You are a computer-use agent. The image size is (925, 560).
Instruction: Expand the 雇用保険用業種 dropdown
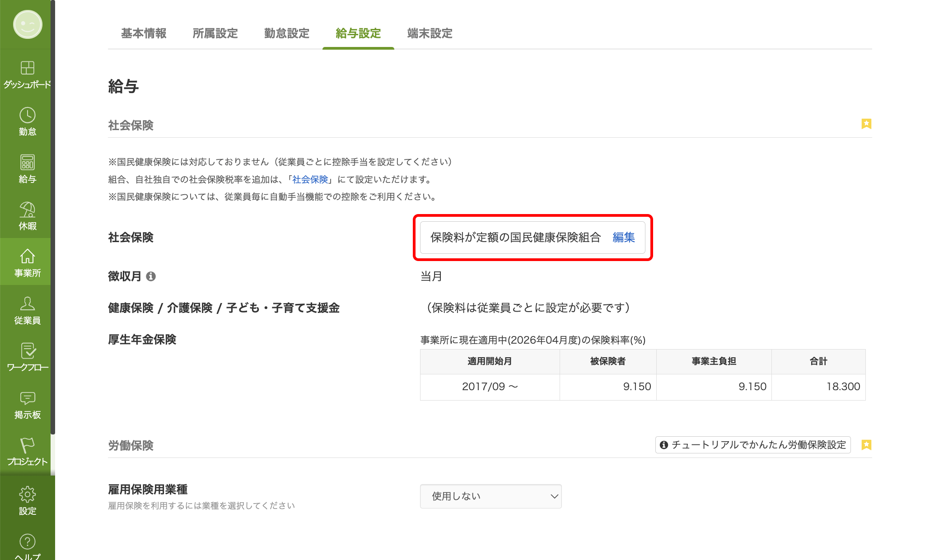tap(491, 496)
